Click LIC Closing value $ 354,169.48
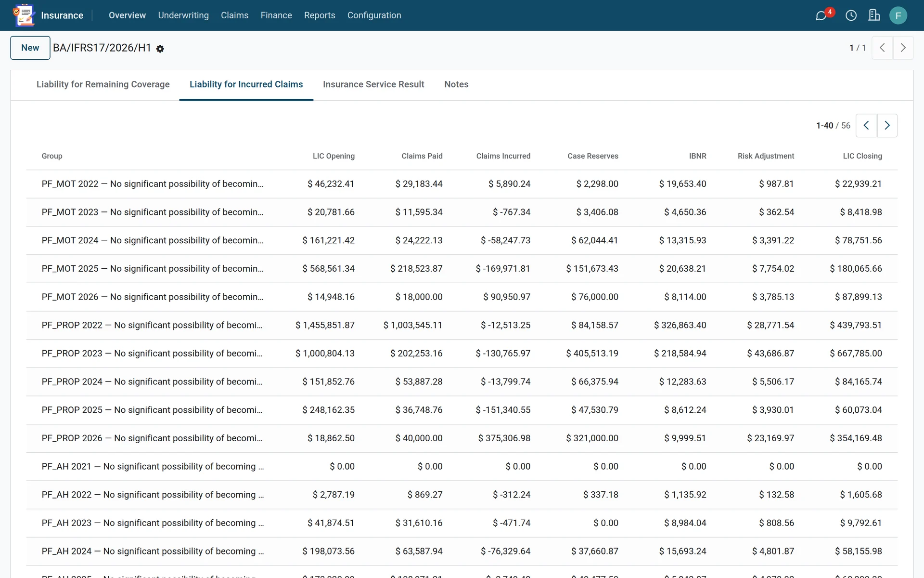The image size is (924, 578). [x=856, y=438]
